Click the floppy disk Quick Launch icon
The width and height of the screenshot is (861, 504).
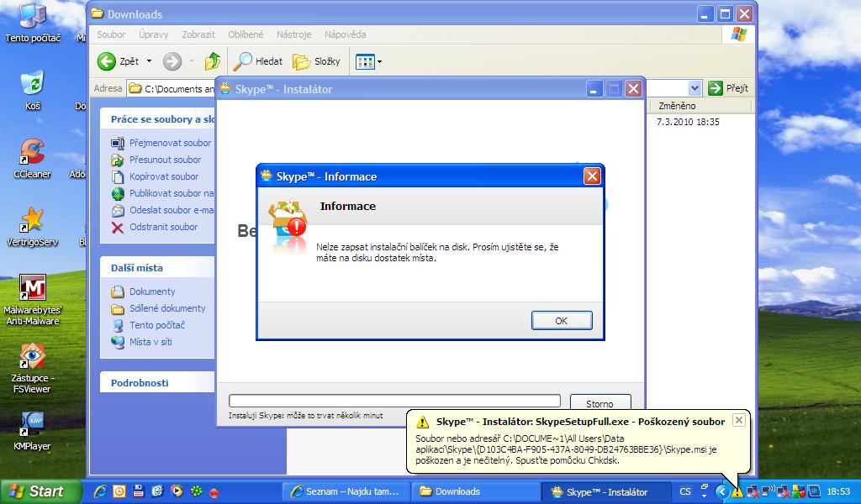click(139, 491)
